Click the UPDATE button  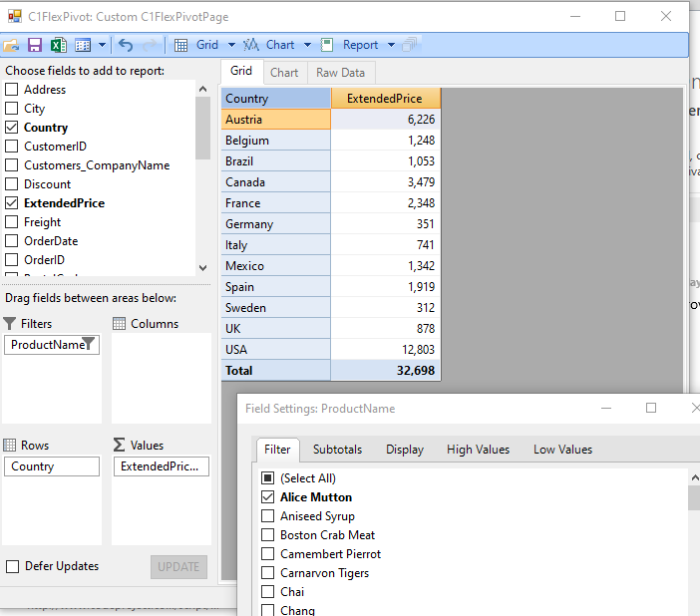(178, 567)
